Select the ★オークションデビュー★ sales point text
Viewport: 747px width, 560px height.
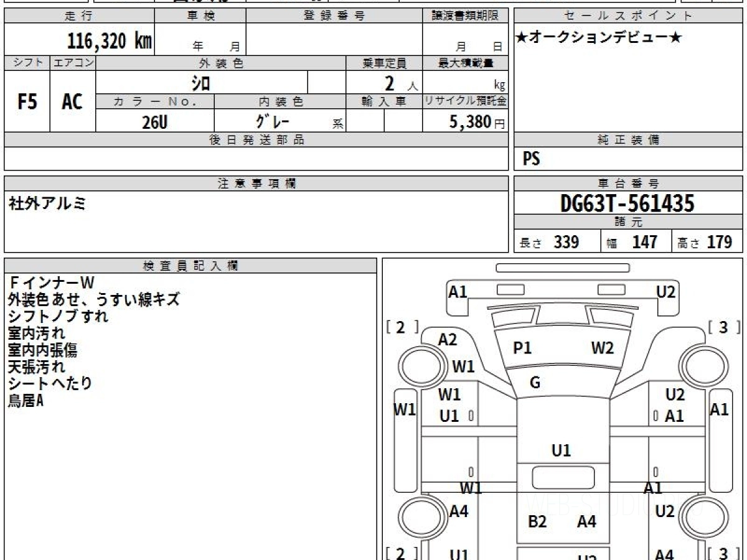[x=599, y=38]
